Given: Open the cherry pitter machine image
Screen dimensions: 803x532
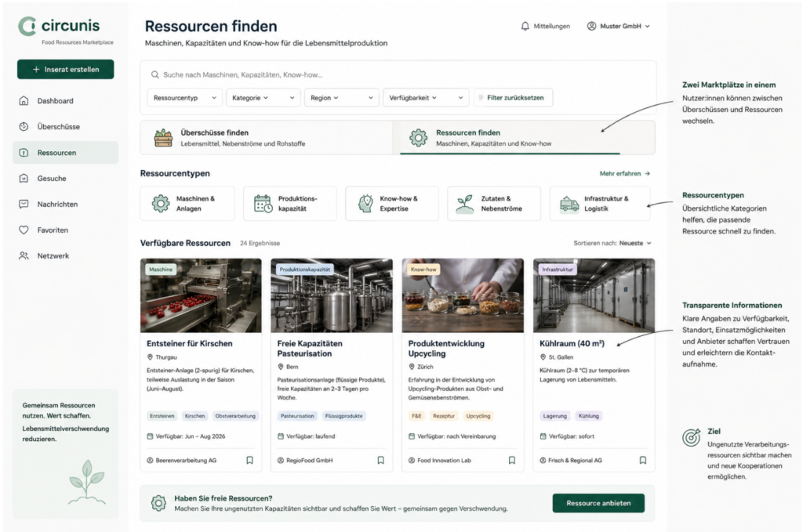Looking at the screenshot, I should pyautogui.click(x=201, y=295).
